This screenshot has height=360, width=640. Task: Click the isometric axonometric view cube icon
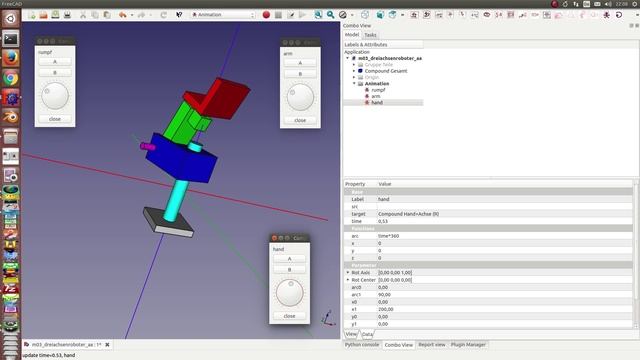tap(365, 15)
